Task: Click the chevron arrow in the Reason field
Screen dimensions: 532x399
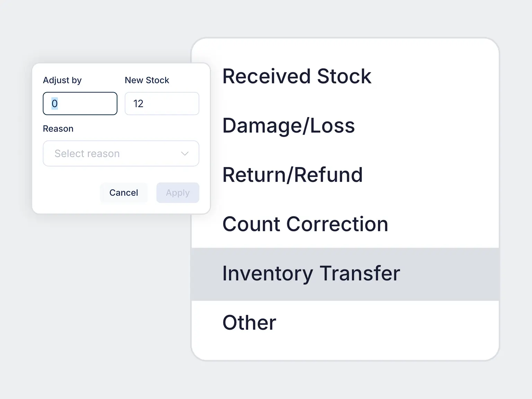Action: tap(185, 153)
